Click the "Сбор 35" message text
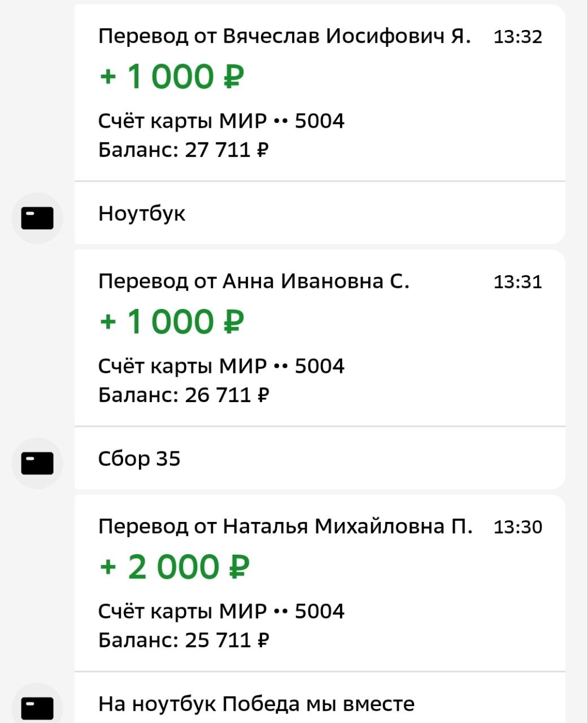This screenshot has height=723, width=588. click(139, 459)
